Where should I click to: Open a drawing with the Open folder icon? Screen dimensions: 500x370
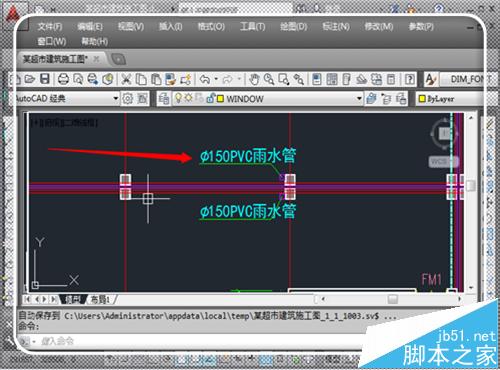30,79
